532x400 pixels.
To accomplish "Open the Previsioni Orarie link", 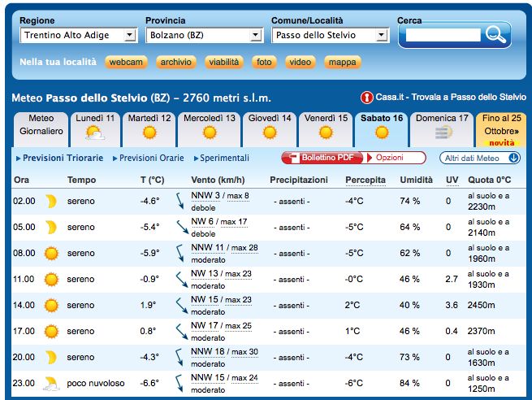I will coord(151,159).
